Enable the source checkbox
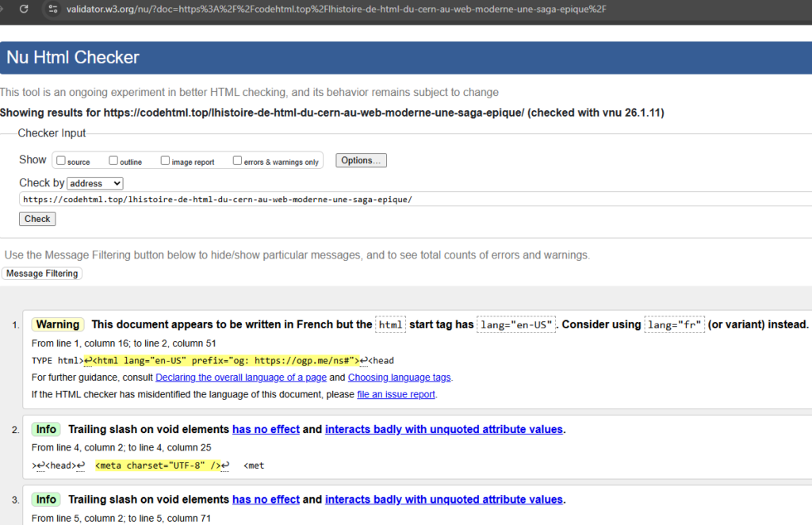This screenshot has height=525, width=812. (60, 160)
